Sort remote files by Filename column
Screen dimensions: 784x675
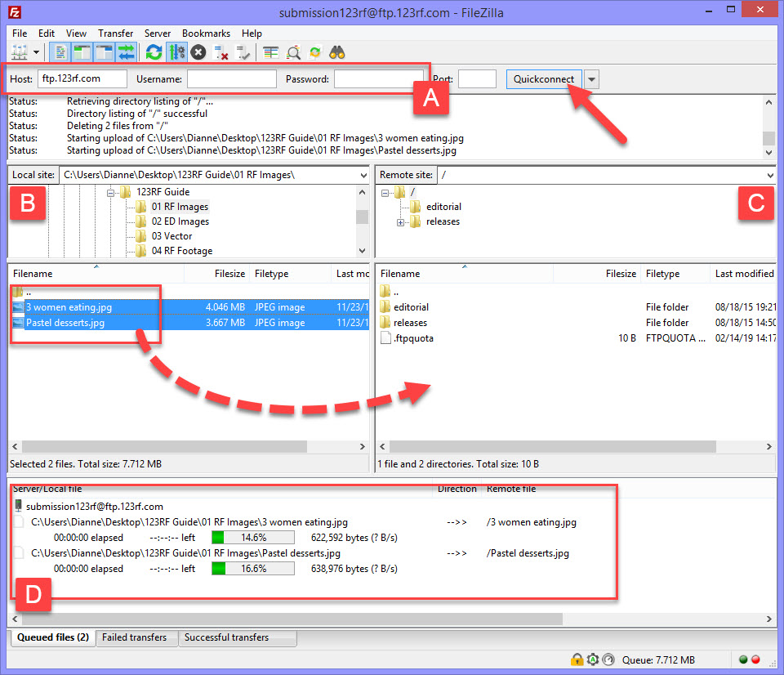[465, 274]
